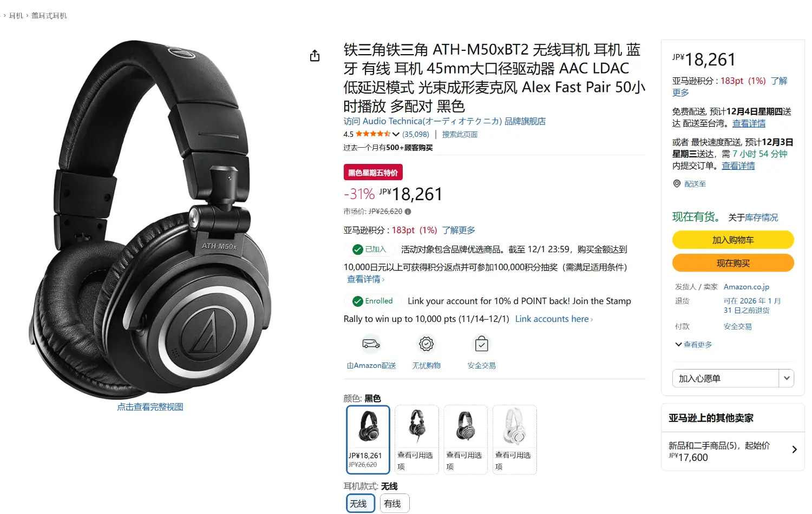The height and width of the screenshot is (514, 812).
Task: Click the 现在购买 button
Action: coord(733,263)
